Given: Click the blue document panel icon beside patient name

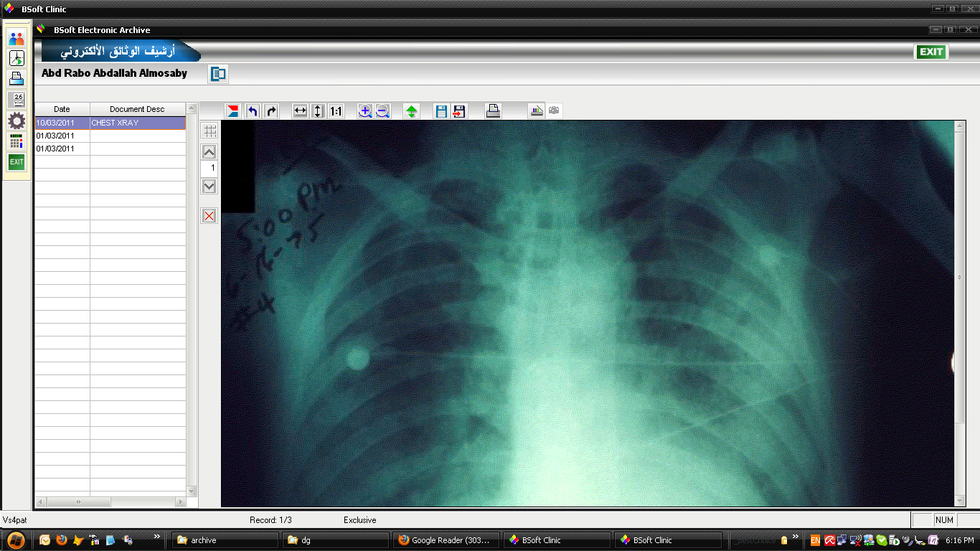Looking at the screenshot, I should click(218, 74).
